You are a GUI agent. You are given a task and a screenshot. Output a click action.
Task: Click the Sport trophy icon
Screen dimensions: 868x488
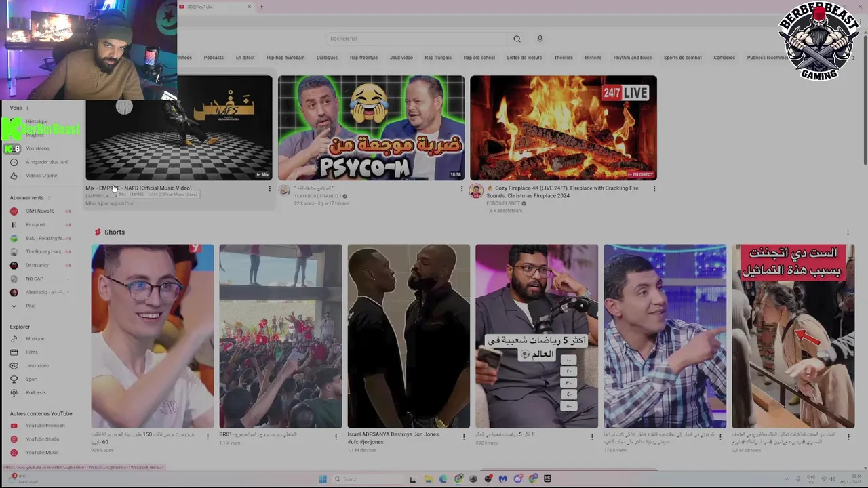[x=14, y=379]
